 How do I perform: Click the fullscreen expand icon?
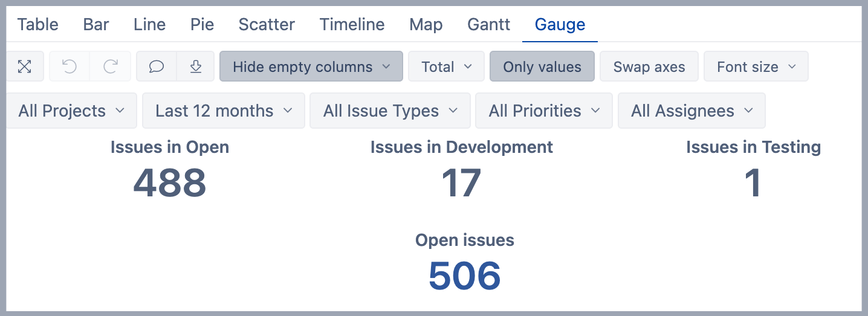pos(24,66)
